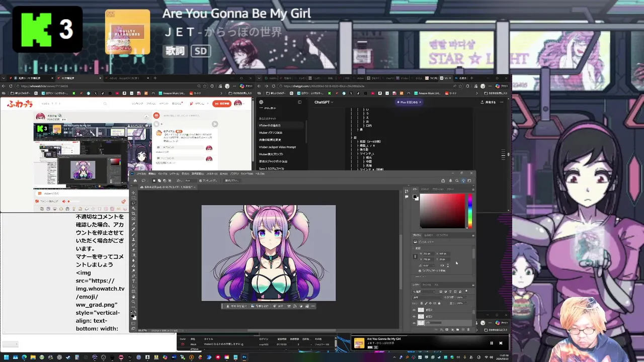Click inside the red color picker field
This screenshot has width=644, height=362.
click(x=442, y=211)
